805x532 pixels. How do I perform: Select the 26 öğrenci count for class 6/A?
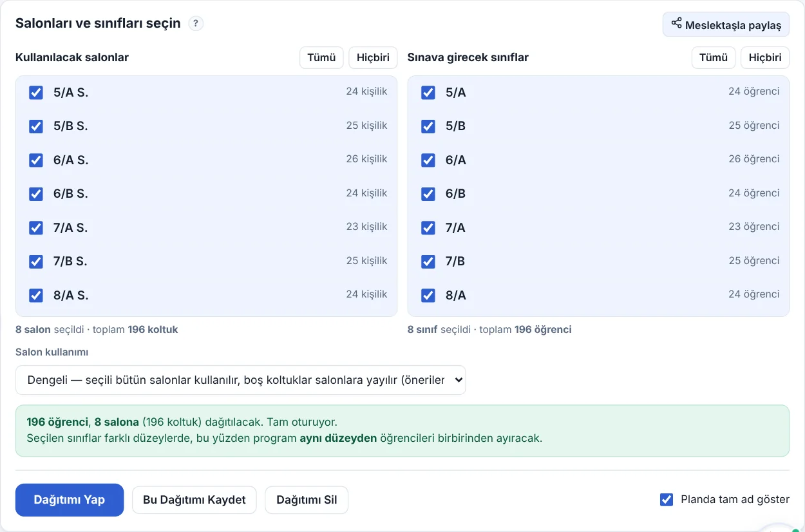coord(754,159)
